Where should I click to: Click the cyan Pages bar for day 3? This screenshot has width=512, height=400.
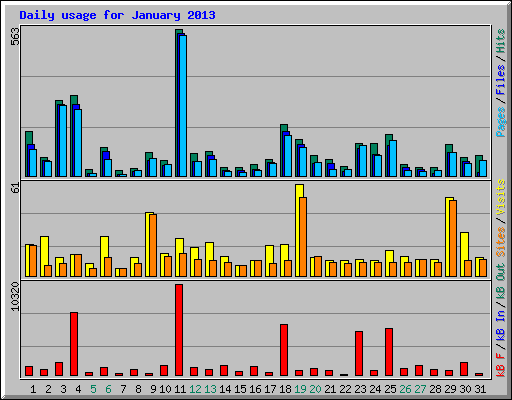coord(63,141)
